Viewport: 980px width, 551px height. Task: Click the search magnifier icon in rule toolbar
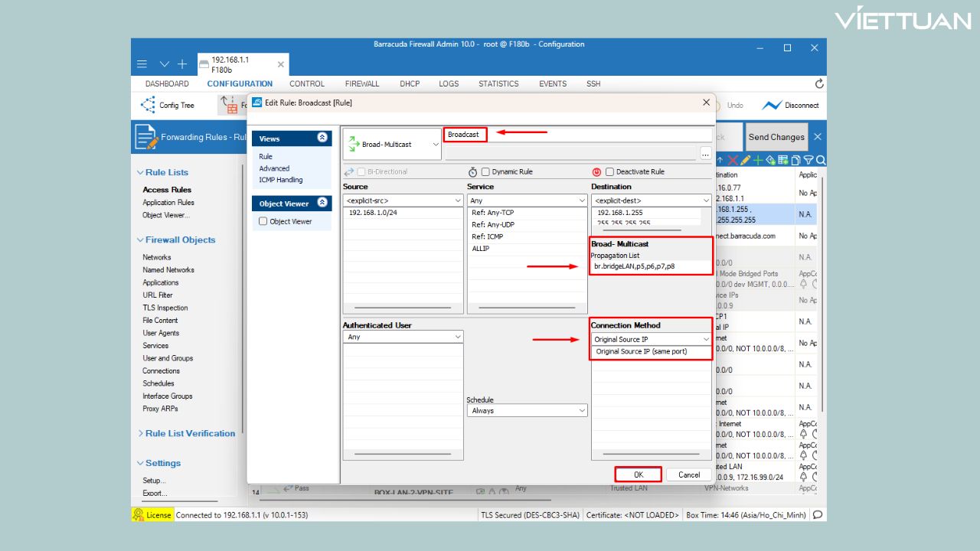point(821,160)
